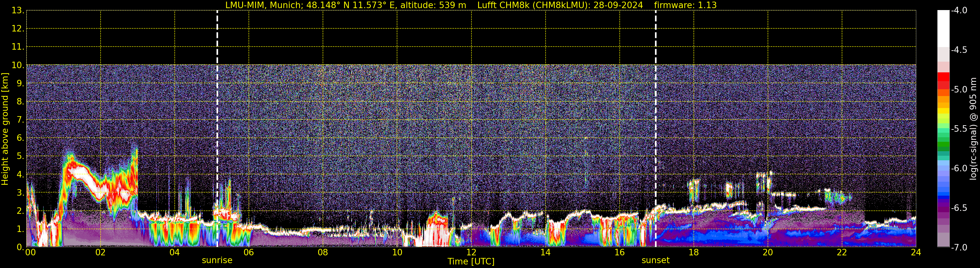This screenshot has height=268, width=980.
Task: Click the plot title starting with 'LMU-MIM, Munich'
Action: point(471,5)
